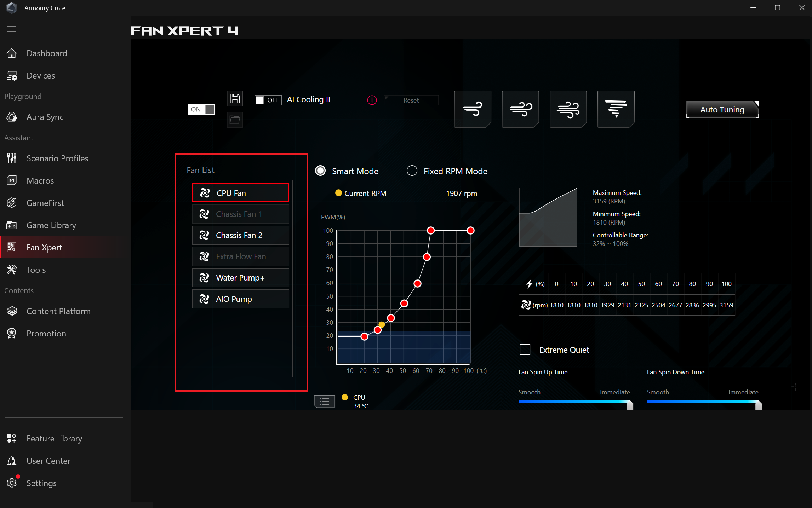Select CPU Fan in the fan list
Image resolution: width=812 pixels, height=508 pixels.
(241, 193)
